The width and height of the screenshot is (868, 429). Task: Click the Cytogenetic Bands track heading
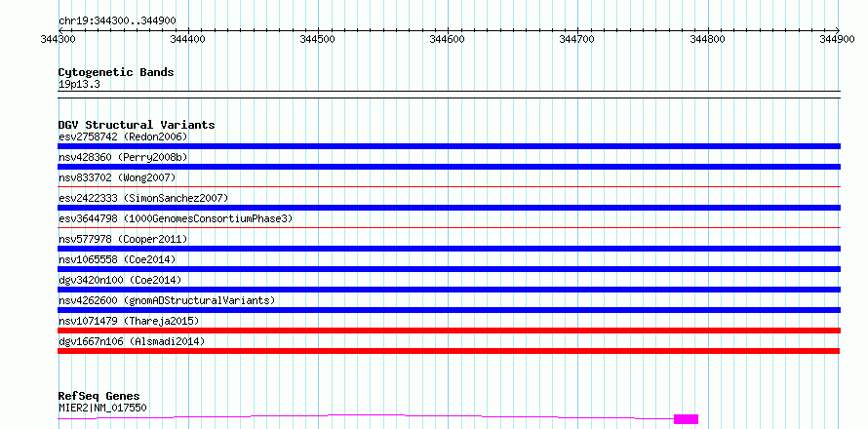click(116, 72)
